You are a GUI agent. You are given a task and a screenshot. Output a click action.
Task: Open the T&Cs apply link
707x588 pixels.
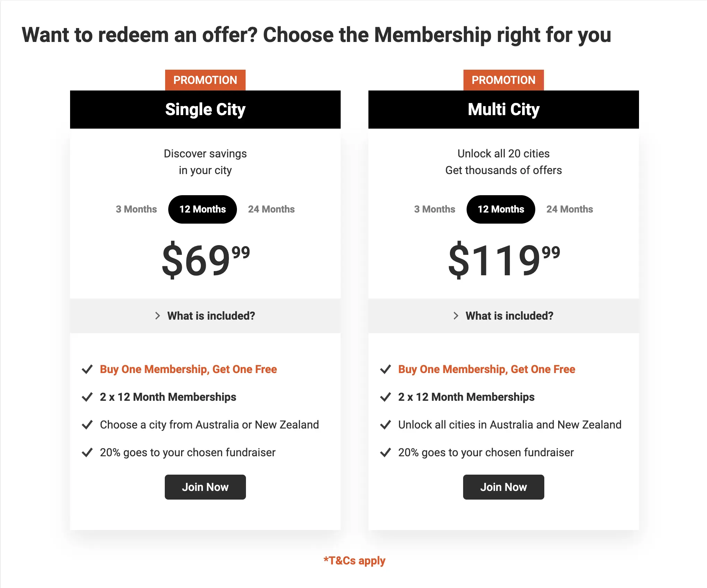click(x=355, y=561)
